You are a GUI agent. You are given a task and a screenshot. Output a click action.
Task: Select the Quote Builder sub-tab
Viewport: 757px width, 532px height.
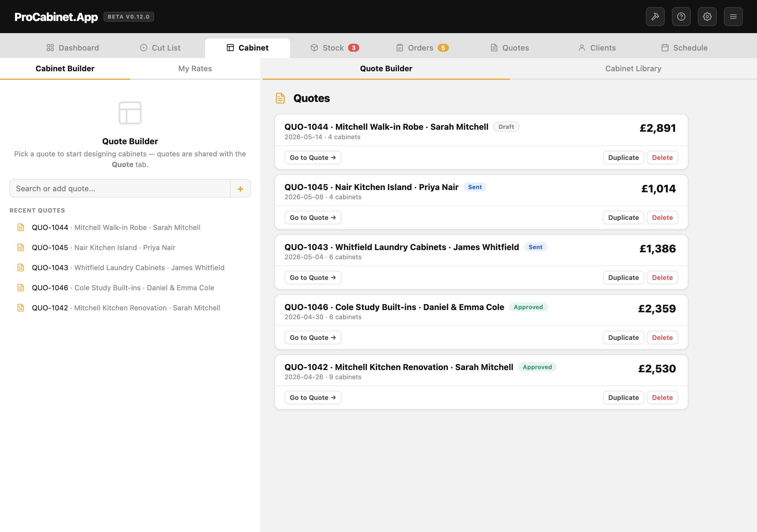tap(386, 69)
